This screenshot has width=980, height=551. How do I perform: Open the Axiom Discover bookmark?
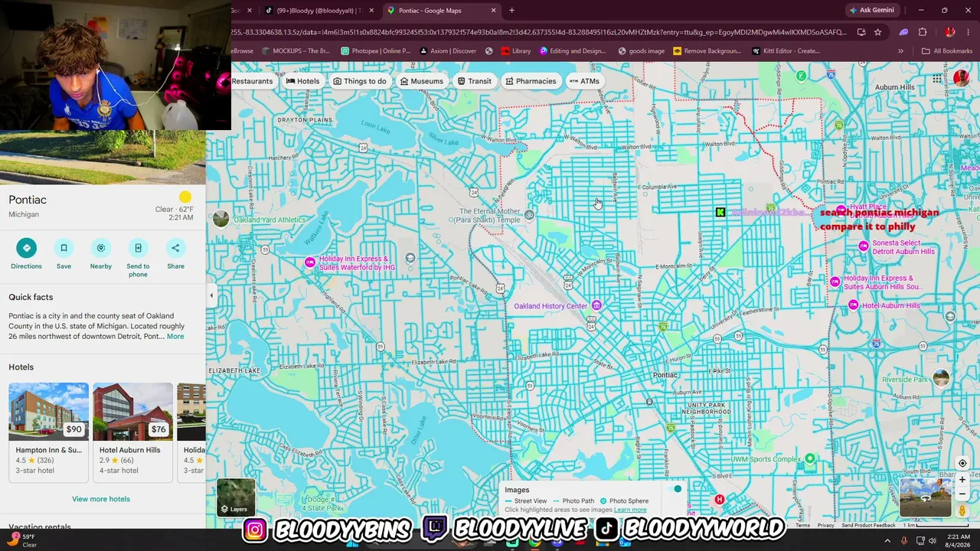pyautogui.click(x=449, y=51)
